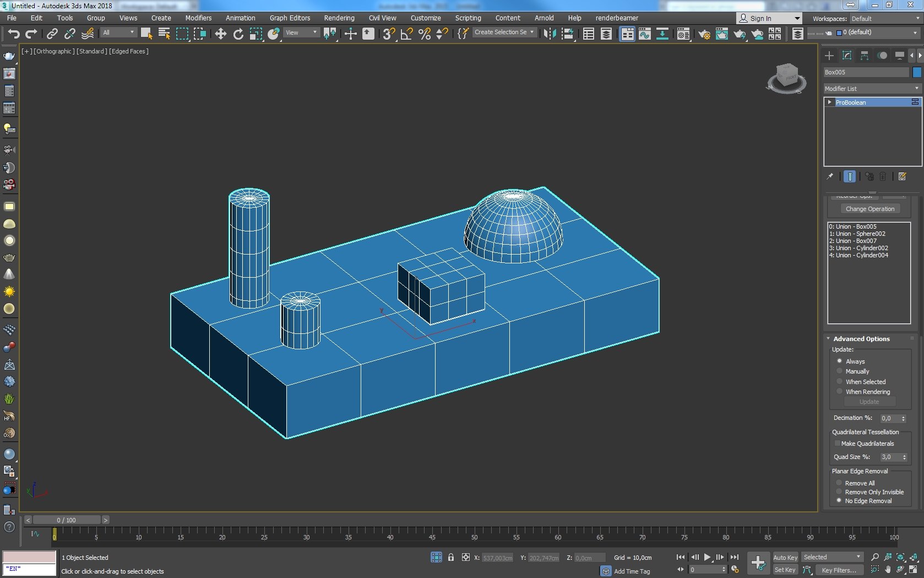Select the Manually update option

point(840,371)
